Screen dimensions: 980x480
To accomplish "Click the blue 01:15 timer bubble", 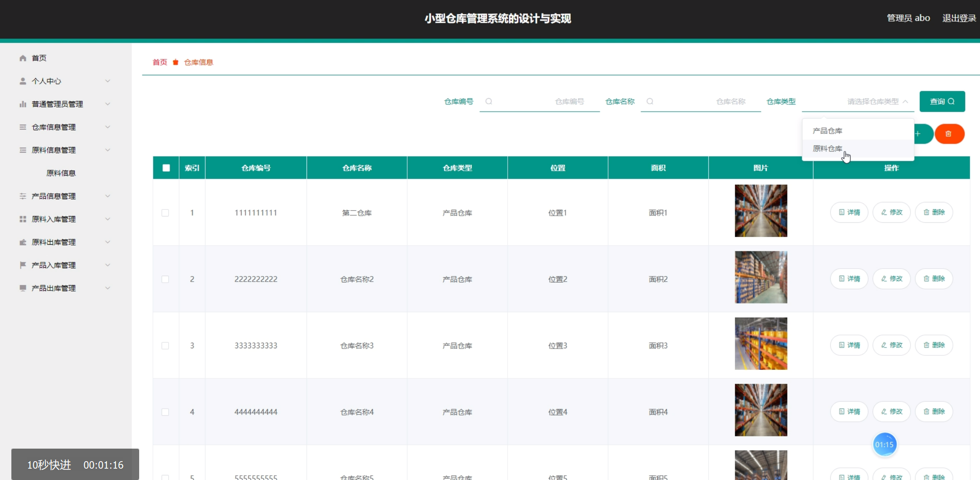I will click(884, 444).
